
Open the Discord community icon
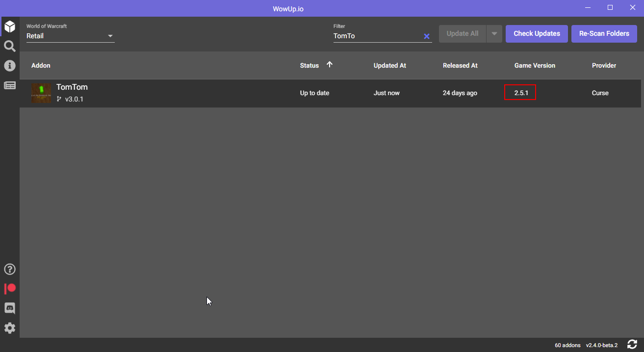coord(10,308)
